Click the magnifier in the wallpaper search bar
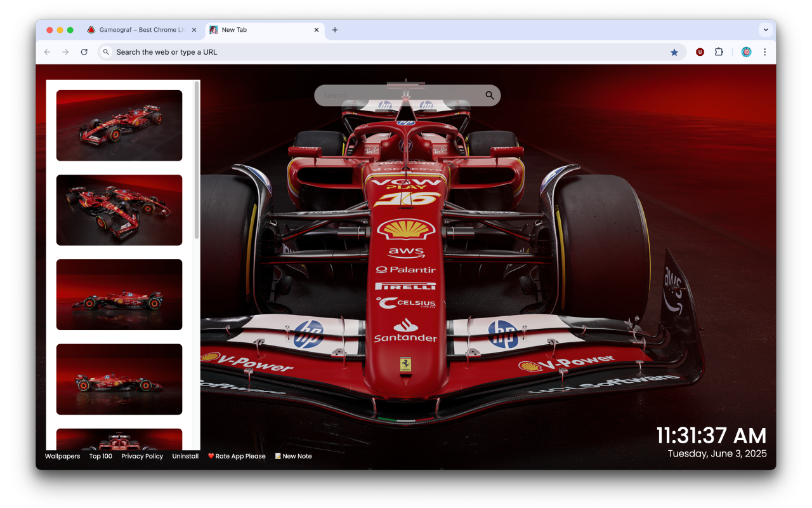Viewport: 812px width, 508px height. (x=489, y=95)
